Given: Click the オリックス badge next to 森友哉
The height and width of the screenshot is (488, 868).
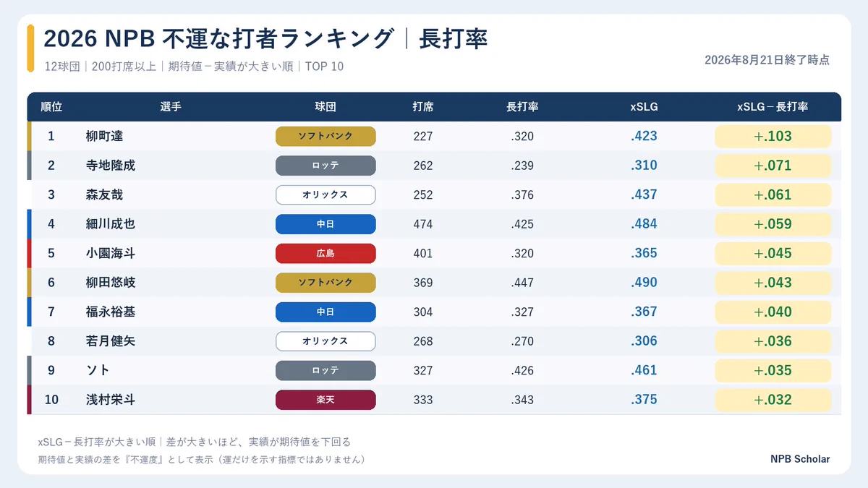Looking at the screenshot, I should 325,195.
